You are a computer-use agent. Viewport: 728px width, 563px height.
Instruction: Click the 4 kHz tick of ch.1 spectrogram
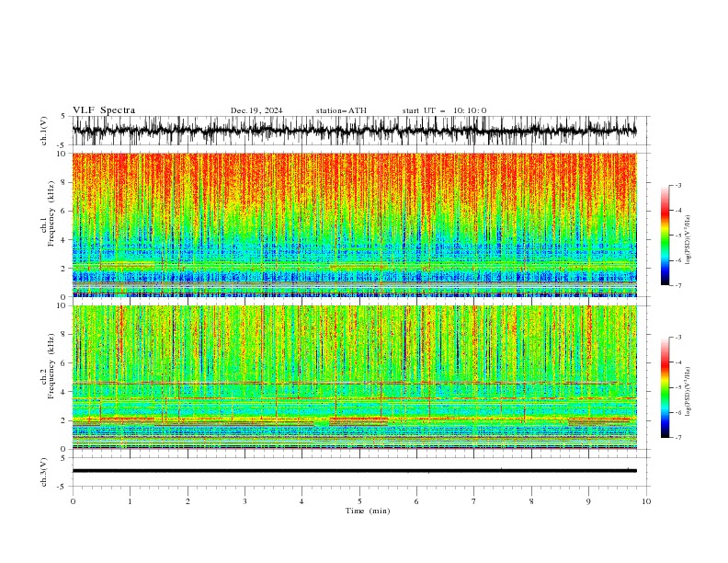tap(65, 240)
